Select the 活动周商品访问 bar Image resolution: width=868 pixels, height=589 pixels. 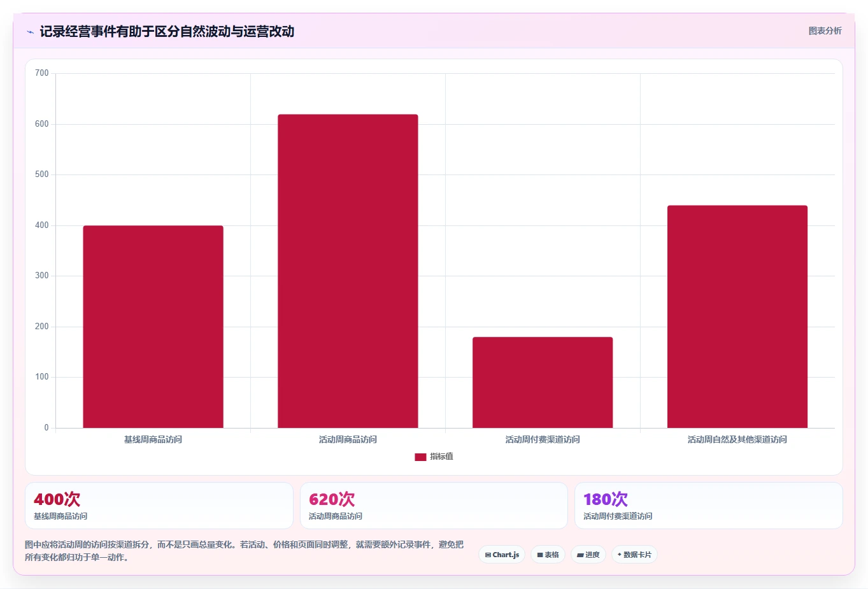tap(348, 271)
